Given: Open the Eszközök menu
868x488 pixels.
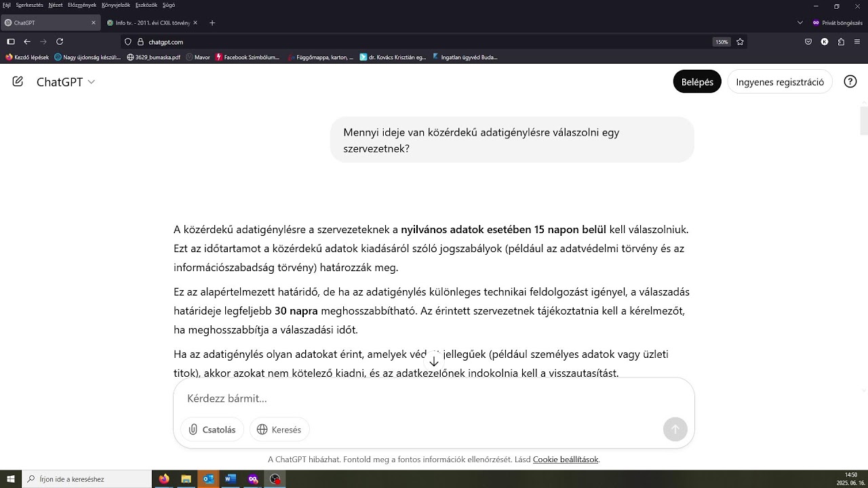Looking at the screenshot, I should point(146,5).
